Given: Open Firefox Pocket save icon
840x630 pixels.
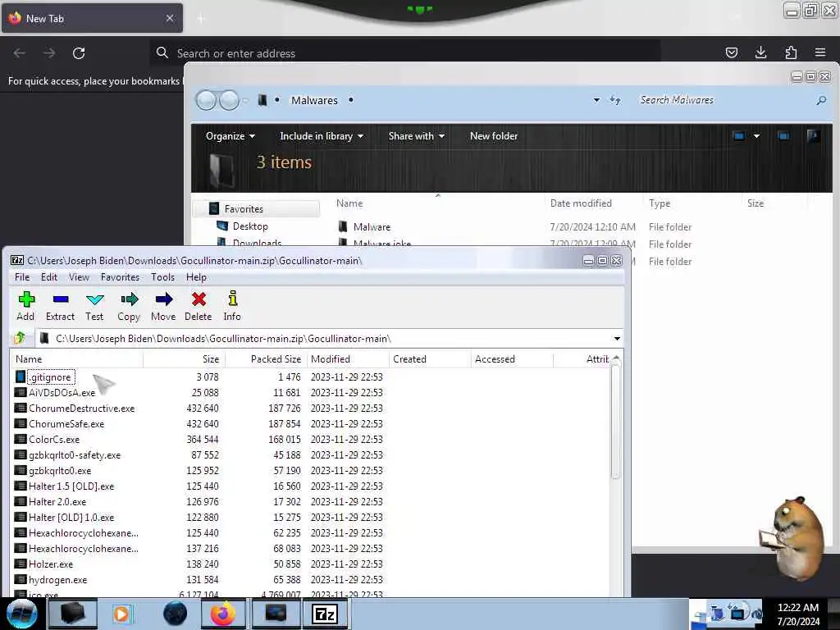Looking at the screenshot, I should (731, 52).
